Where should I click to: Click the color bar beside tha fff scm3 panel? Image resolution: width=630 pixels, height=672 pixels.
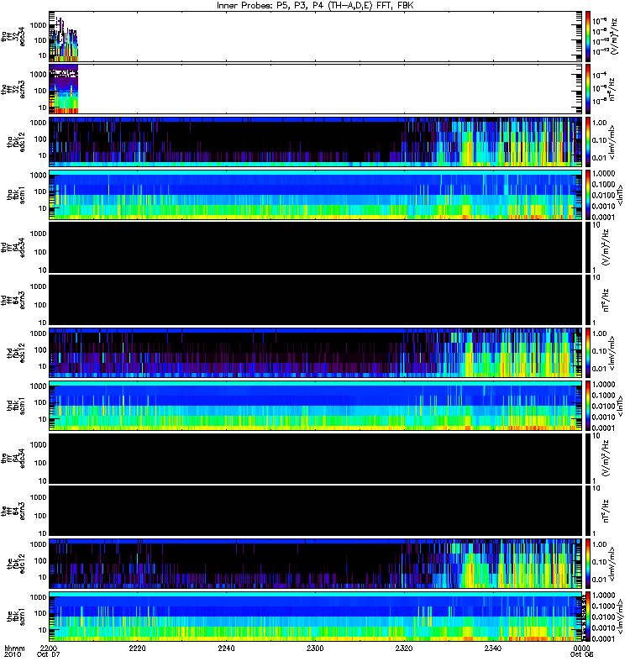[x=588, y=89]
